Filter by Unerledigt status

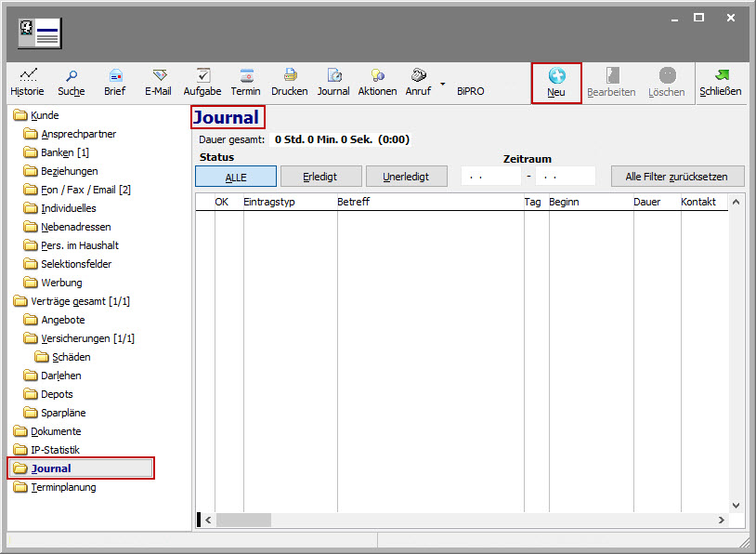point(408,177)
